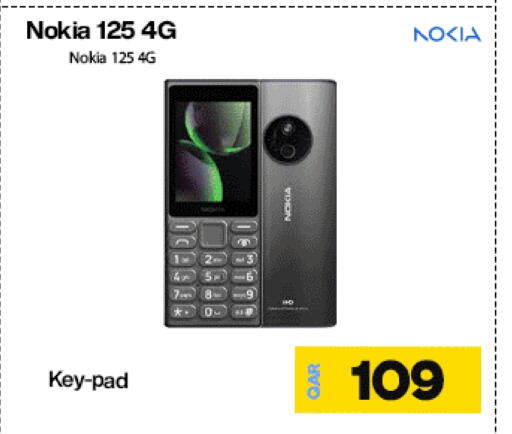The height and width of the screenshot is (434, 512).
Task: Click the star key on phone keypad
Action: [x=182, y=312]
